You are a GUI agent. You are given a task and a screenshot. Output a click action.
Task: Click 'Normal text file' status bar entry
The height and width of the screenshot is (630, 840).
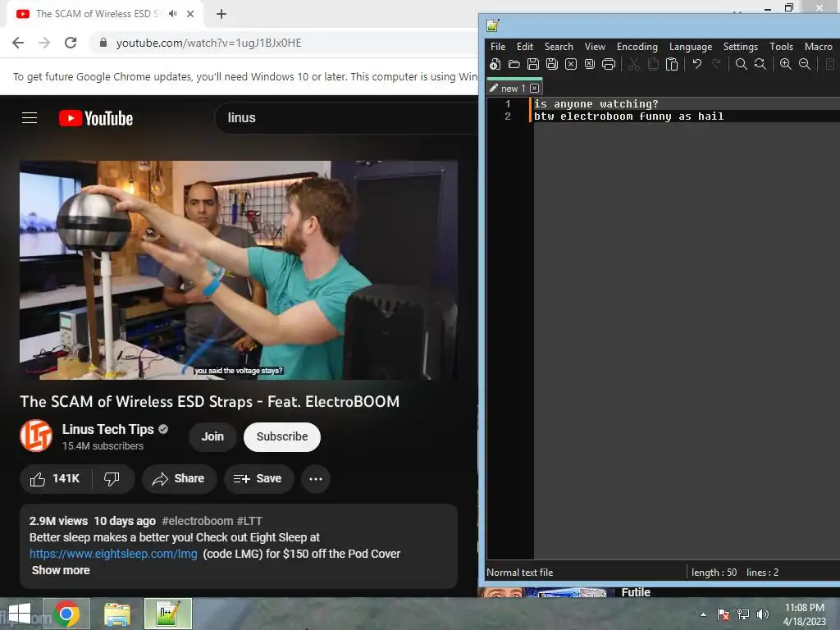point(519,572)
